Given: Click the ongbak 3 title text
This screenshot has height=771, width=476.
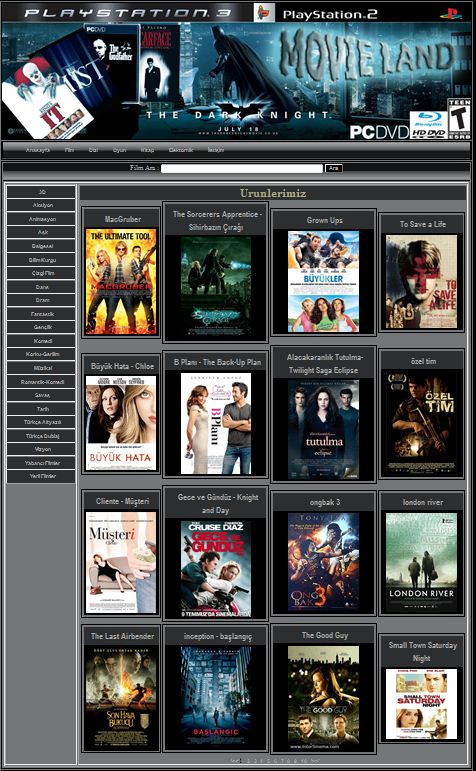Looking at the screenshot, I should tap(325, 502).
